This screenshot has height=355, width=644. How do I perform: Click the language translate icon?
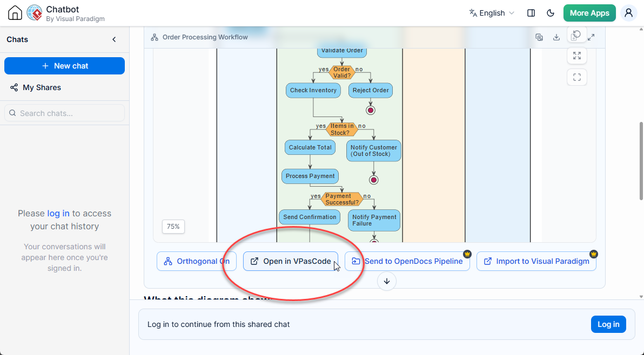coord(473,13)
